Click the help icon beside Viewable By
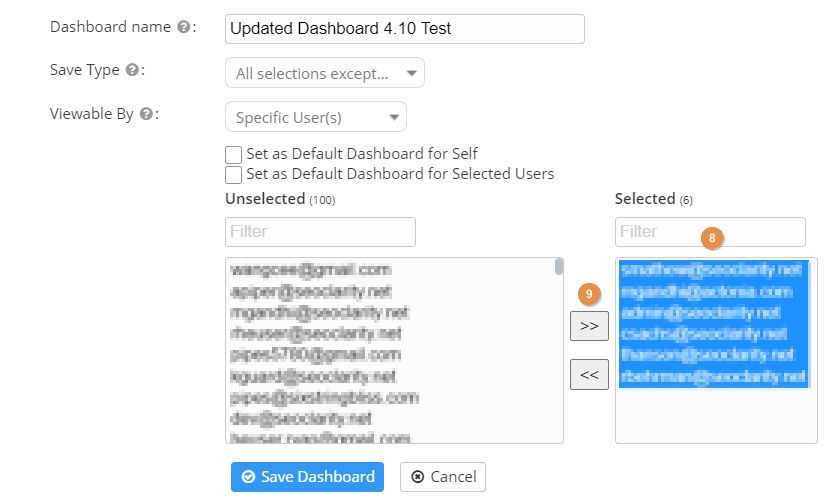Viewport: 834px width, 504px height. point(146,114)
